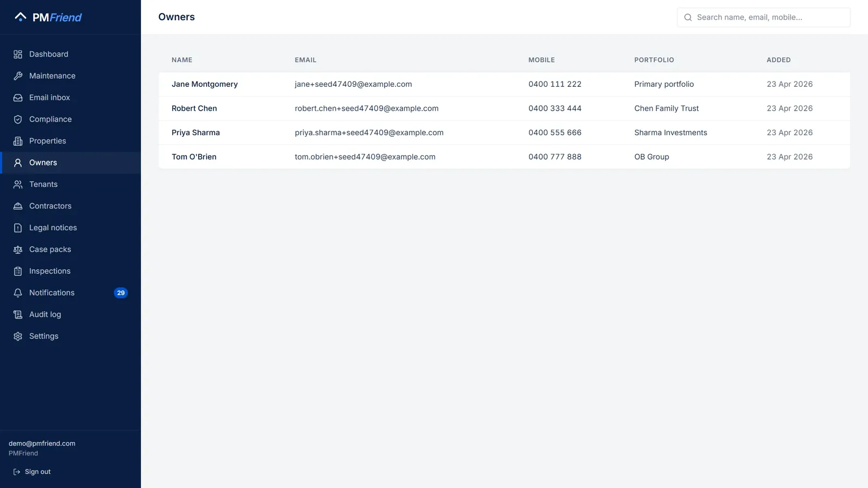Click the Case packs scales icon
The height and width of the screenshot is (488, 868).
[18, 250]
